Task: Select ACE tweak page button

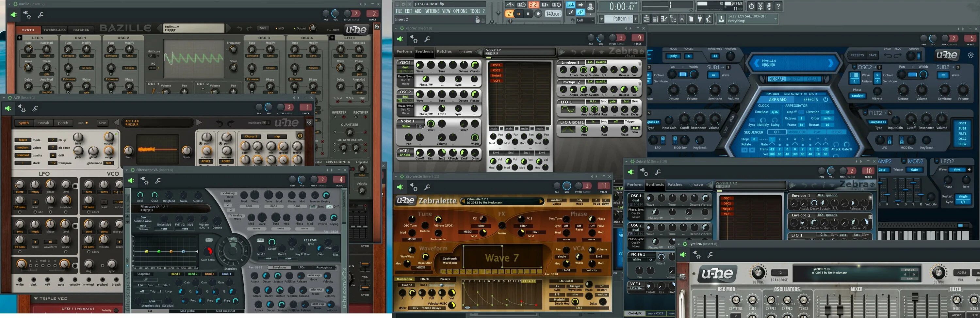Action: coord(43,123)
